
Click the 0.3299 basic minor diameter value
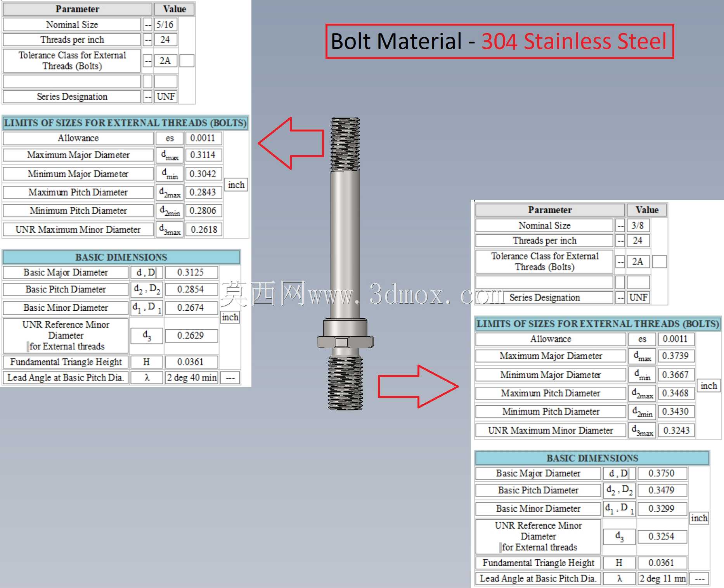click(662, 508)
